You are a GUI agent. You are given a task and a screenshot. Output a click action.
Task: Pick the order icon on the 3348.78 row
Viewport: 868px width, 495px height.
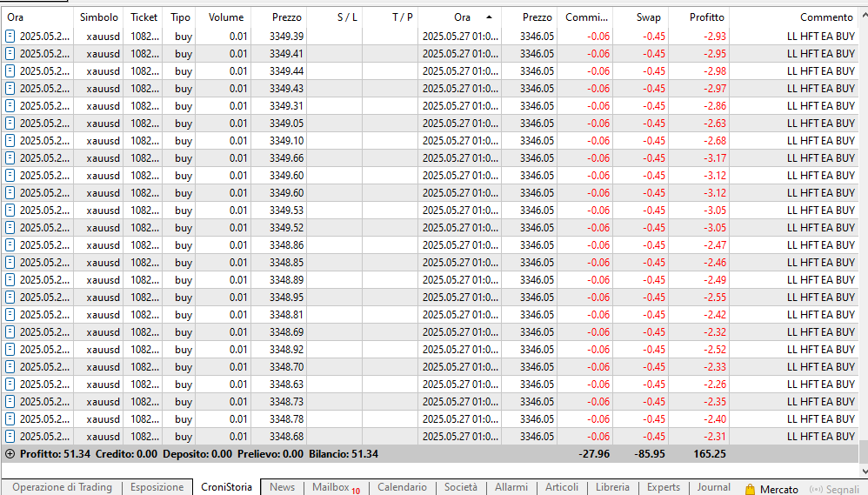10,419
